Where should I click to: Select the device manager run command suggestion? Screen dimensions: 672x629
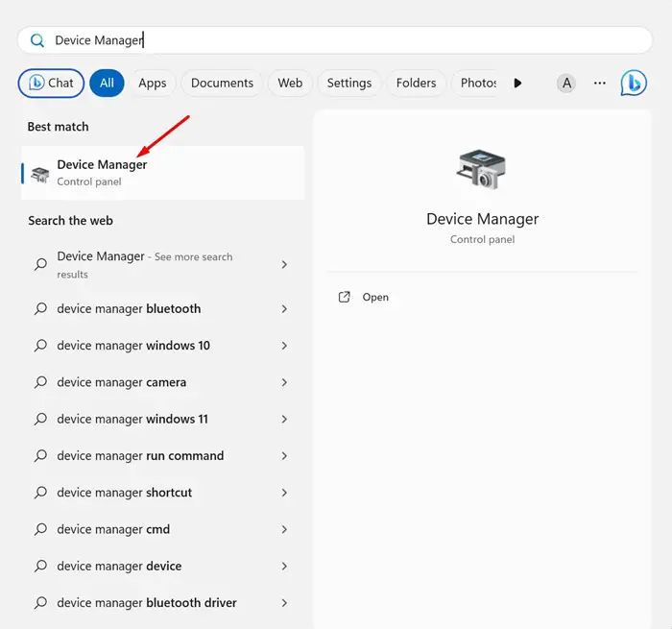(161, 456)
